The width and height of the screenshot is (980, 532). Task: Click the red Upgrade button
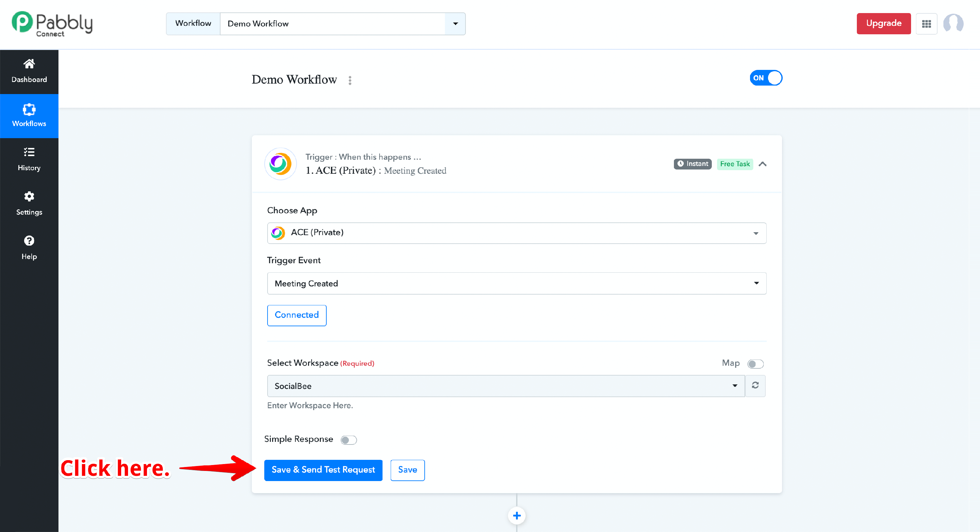[x=883, y=24]
